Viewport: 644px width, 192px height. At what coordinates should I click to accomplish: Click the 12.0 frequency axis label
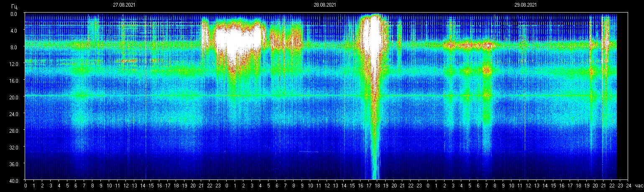click(13, 64)
